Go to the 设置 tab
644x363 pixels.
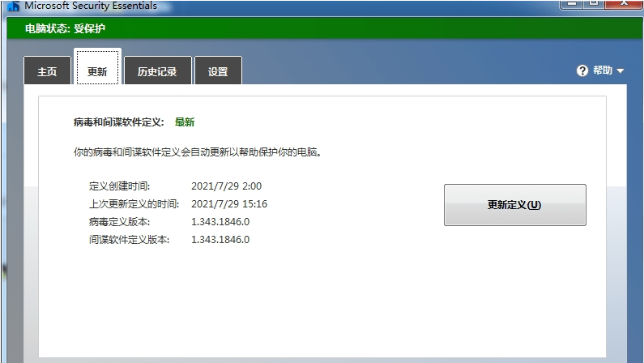[x=218, y=70]
